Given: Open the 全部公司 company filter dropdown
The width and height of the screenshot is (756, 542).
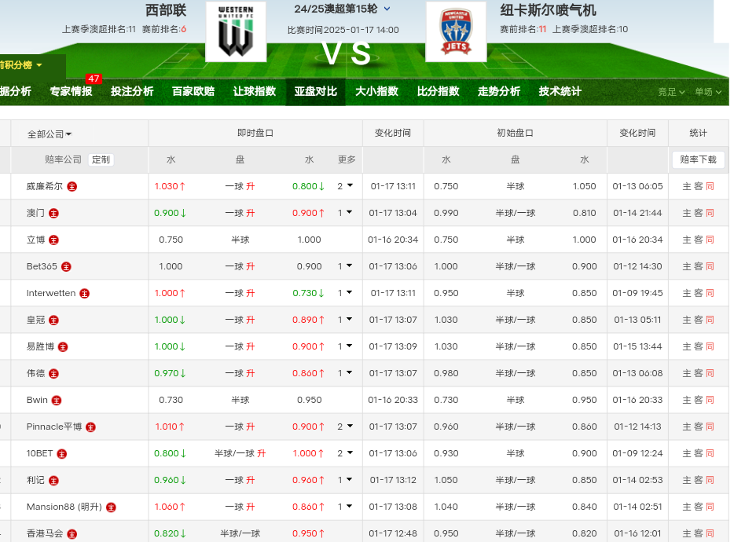Looking at the screenshot, I should coord(50,134).
